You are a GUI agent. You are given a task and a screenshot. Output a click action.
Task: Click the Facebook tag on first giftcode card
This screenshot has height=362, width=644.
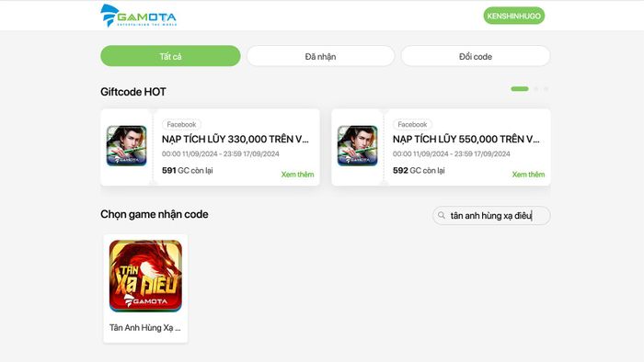pyautogui.click(x=181, y=124)
